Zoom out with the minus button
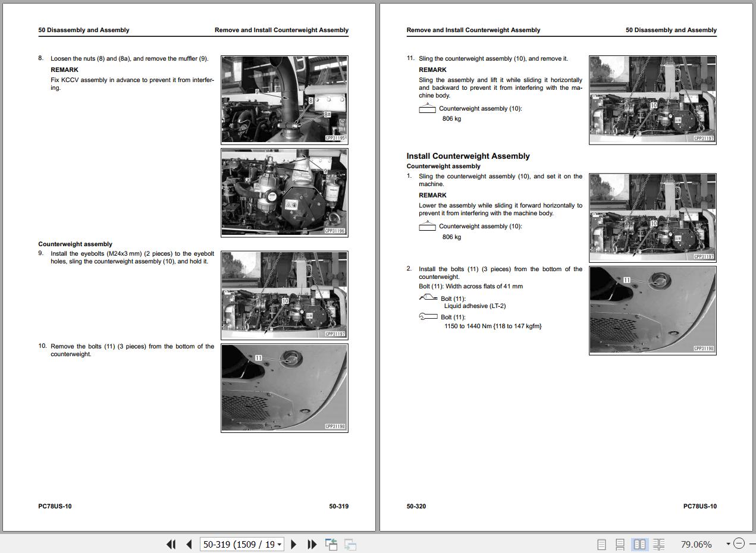Image resolution: width=756 pixels, height=553 pixels. click(x=739, y=543)
